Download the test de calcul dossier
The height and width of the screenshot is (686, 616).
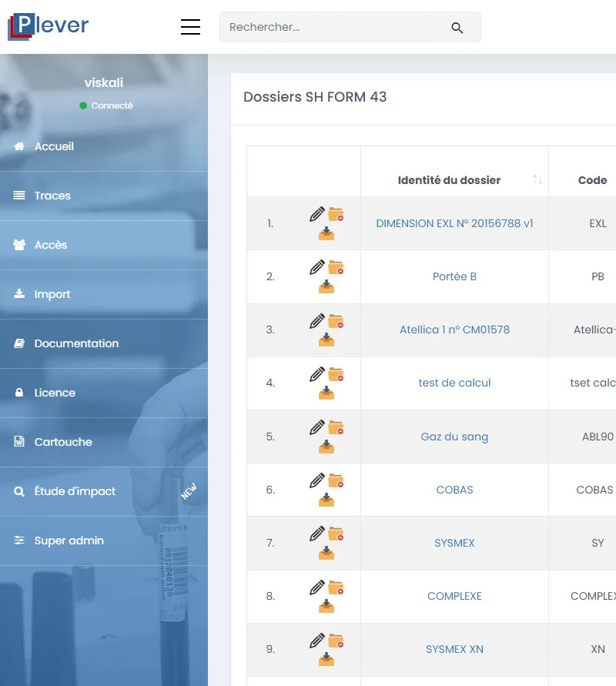326,393
